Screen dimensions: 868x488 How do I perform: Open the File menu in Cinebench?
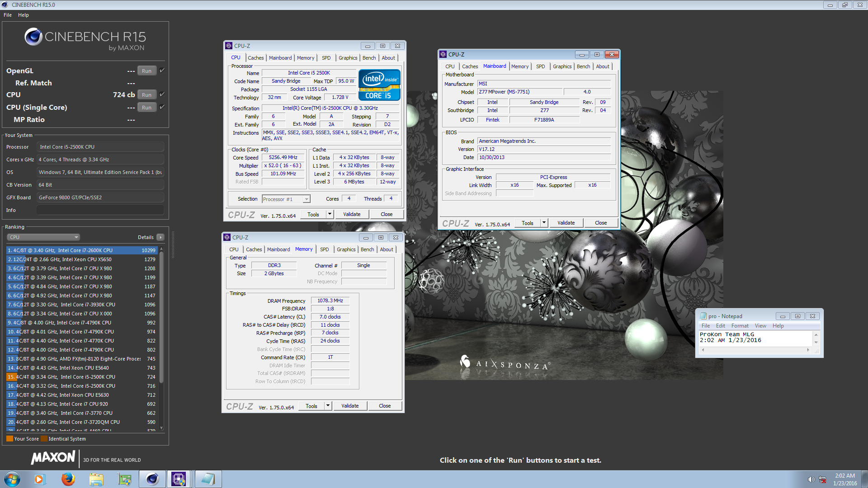point(8,15)
